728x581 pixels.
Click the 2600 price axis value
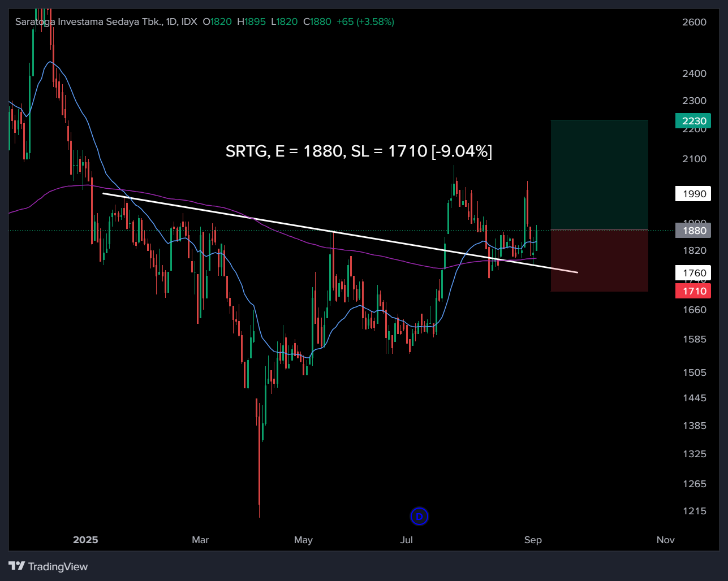point(694,22)
